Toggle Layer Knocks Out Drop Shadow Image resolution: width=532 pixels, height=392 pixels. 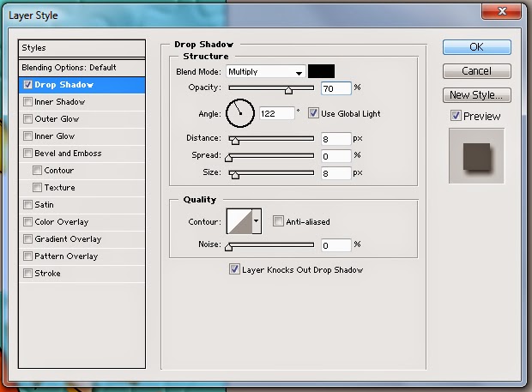pos(234,269)
